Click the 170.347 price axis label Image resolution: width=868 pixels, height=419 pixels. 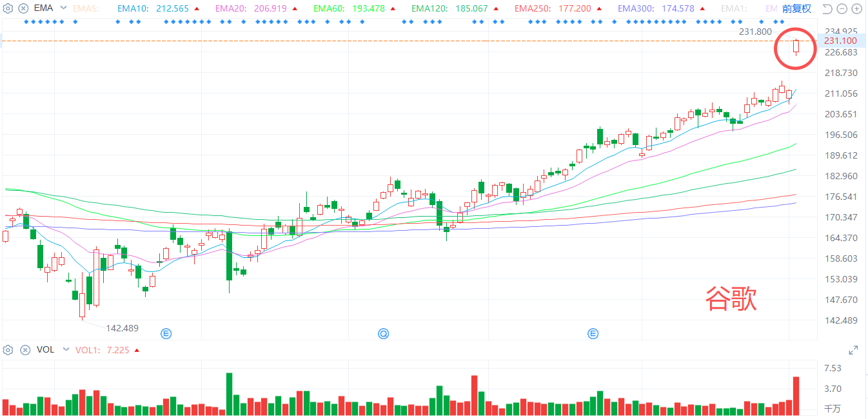840,217
